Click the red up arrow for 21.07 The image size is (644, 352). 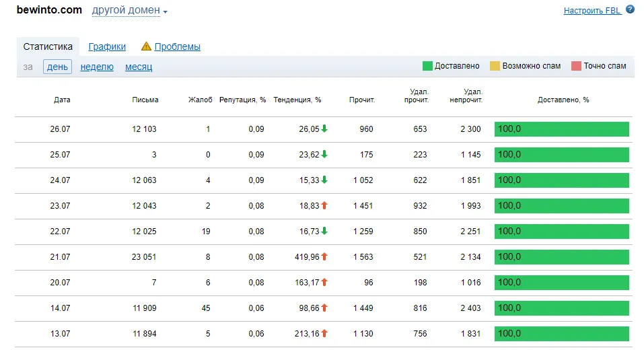[x=324, y=256]
